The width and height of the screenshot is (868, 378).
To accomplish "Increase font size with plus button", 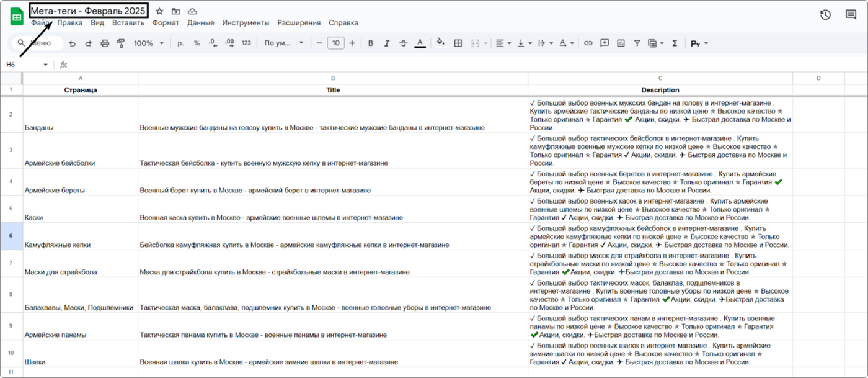I will [352, 43].
